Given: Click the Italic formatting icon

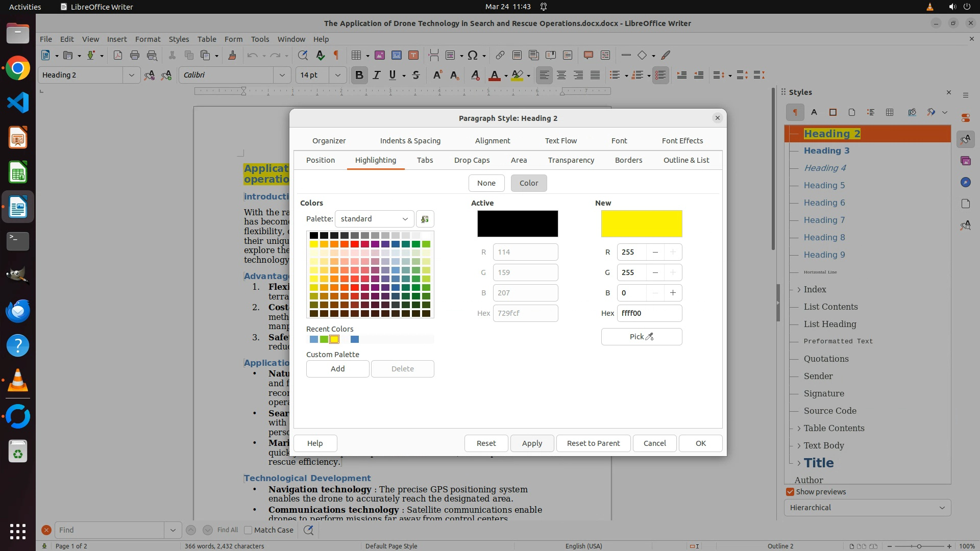Looking at the screenshot, I should tap(376, 75).
